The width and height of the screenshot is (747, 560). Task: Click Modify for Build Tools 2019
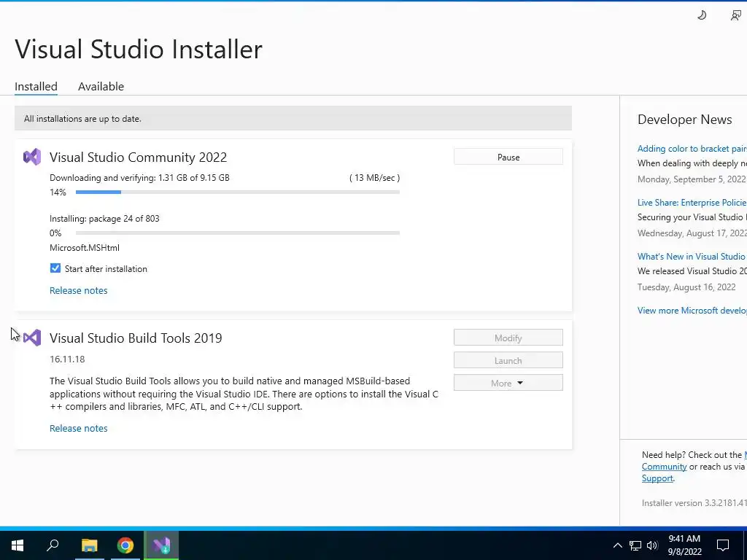508,338
